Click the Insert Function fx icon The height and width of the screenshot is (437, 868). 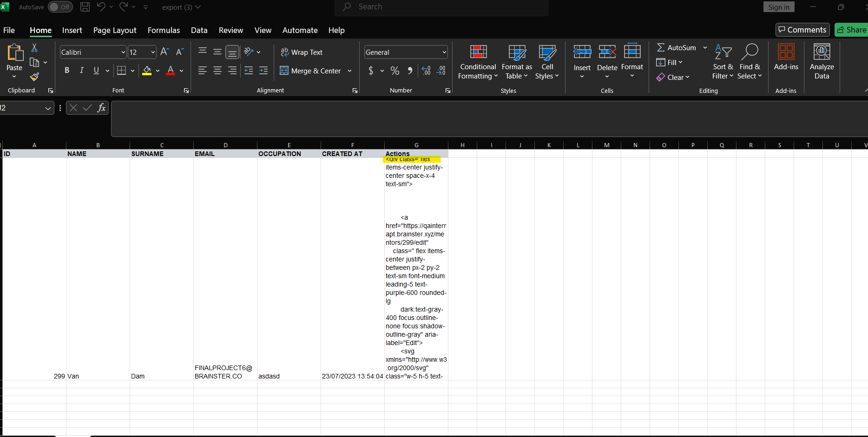tap(101, 108)
